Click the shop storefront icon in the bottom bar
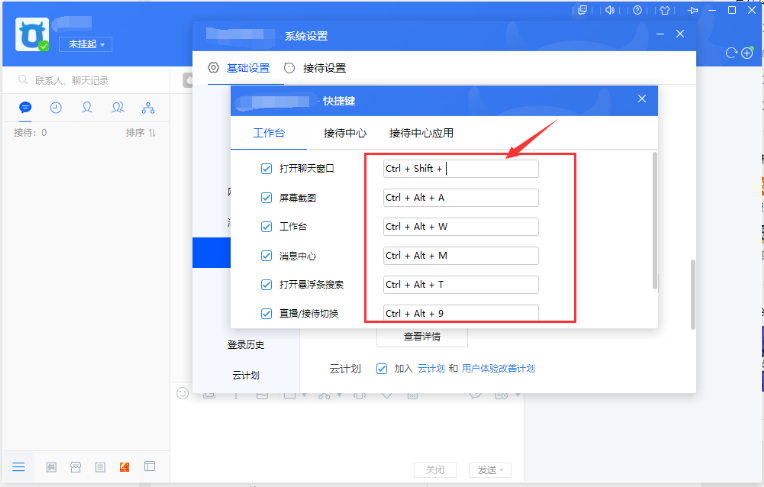This screenshot has height=487, width=764. tap(76, 467)
